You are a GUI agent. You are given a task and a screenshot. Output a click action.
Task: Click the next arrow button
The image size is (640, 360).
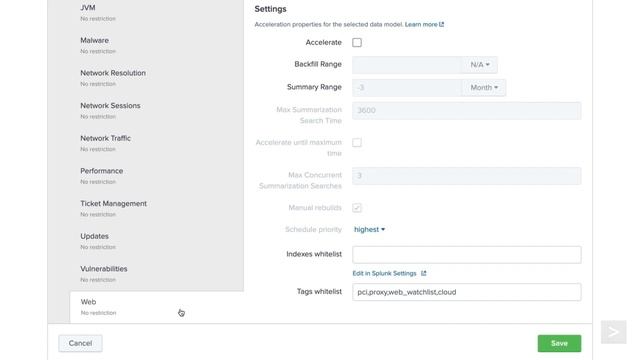point(613,332)
